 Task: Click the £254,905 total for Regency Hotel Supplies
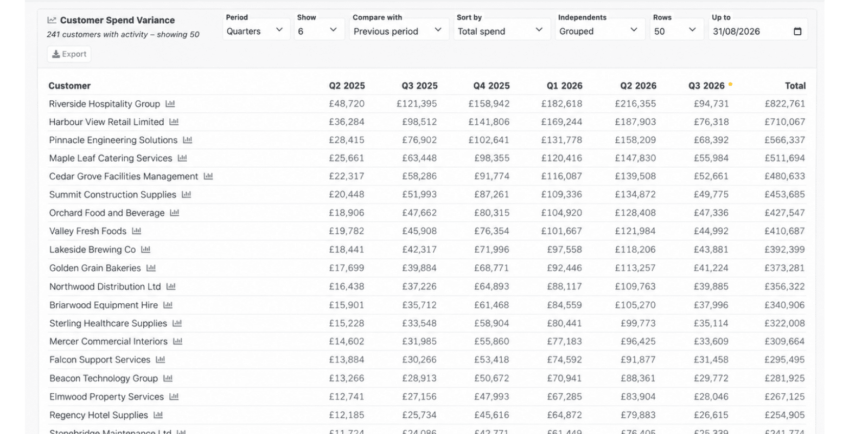click(785, 415)
